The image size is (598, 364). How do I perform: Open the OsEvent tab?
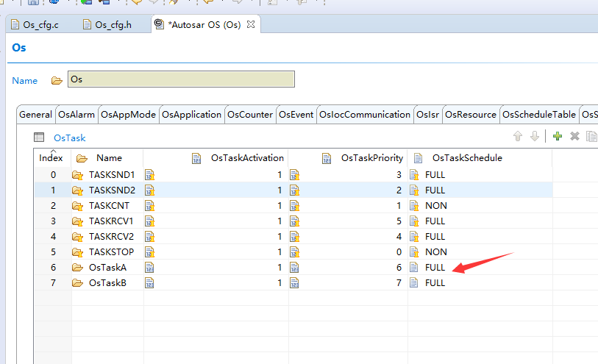pyautogui.click(x=296, y=115)
